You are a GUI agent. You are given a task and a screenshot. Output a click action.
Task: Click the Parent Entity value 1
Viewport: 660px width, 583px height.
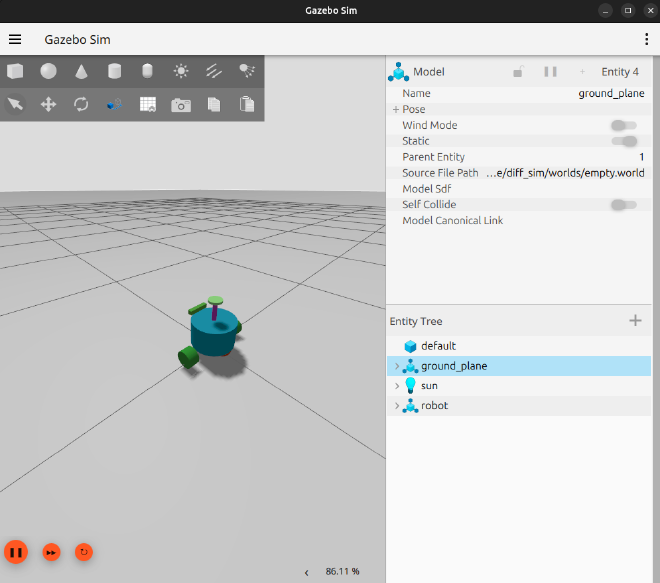tap(641, 157)
